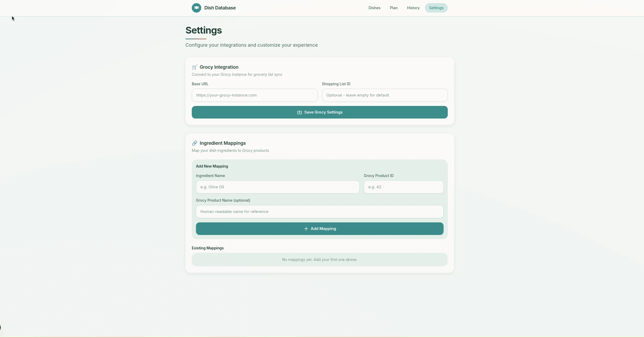Click the Dish Database camera logo icon
644x338 pixels.
[x=196, y=8]
